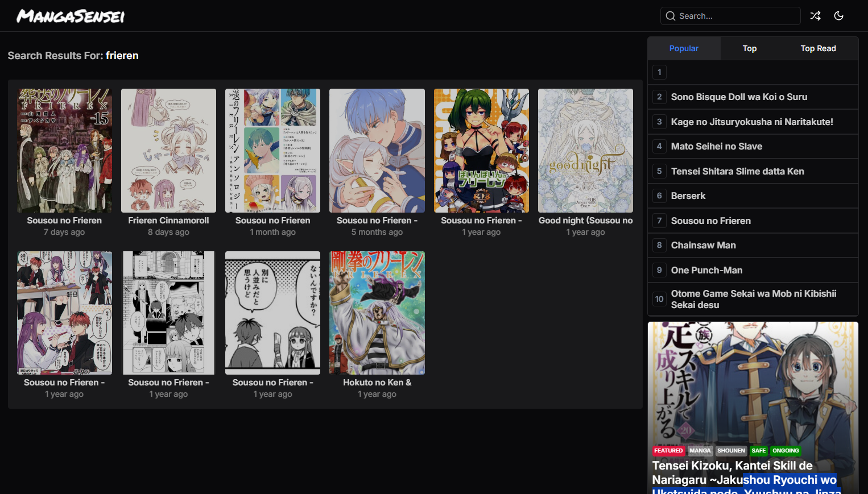
Task: Click the magnifier icon in the search box
Action: 671,16
